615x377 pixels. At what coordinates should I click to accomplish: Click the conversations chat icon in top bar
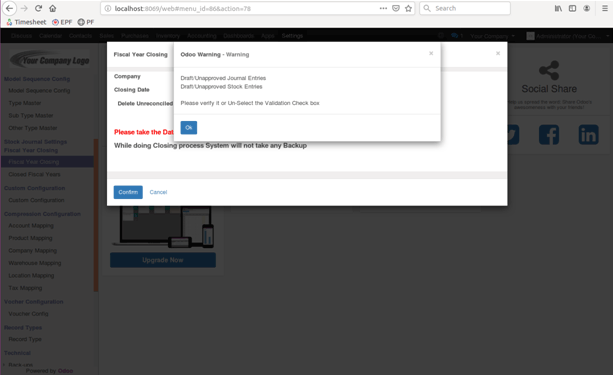tap(457, 36)
